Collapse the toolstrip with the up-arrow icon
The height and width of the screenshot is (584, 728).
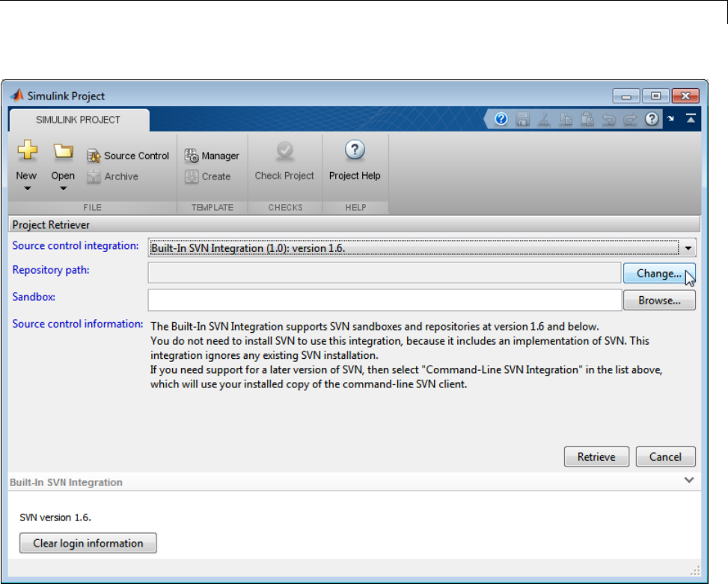[x=691, y=119]
